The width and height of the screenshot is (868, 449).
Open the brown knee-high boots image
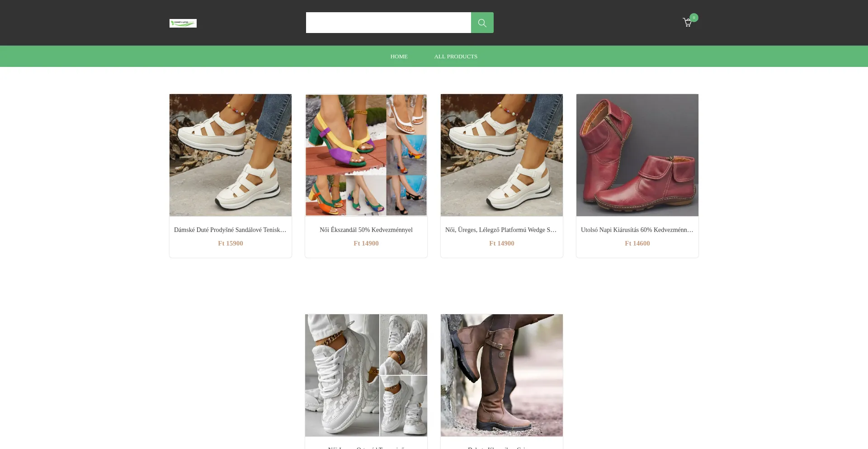click(501, 375)
